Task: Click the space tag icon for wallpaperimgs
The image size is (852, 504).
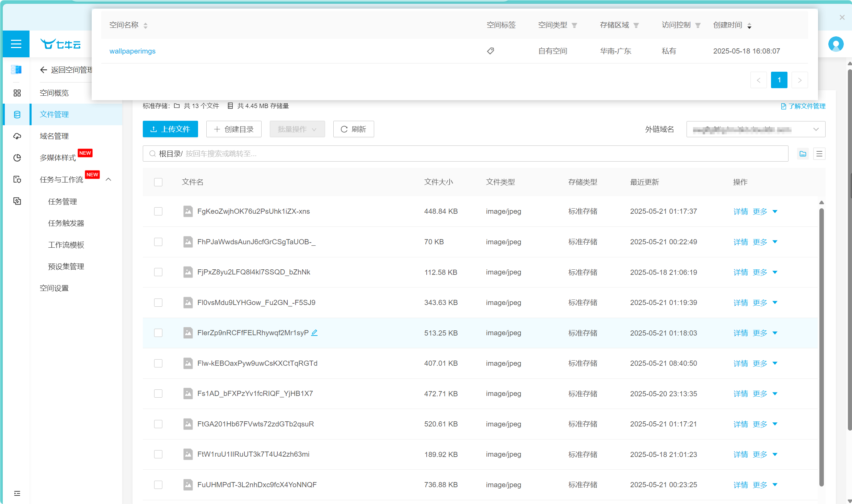Action: [491, 51]
